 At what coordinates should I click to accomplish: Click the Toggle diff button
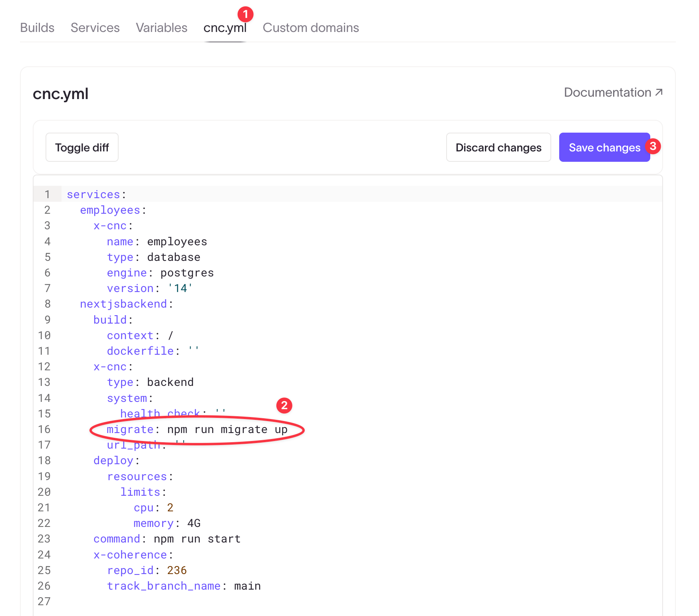coord(82,147)
